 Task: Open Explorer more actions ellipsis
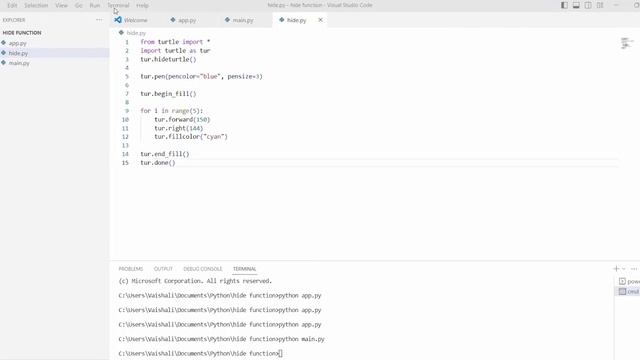[99, 20]
